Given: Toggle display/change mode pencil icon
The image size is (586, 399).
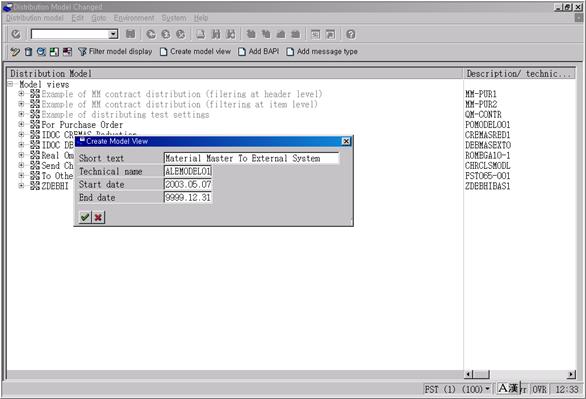Looking at the screenshot, I should 15,52.
